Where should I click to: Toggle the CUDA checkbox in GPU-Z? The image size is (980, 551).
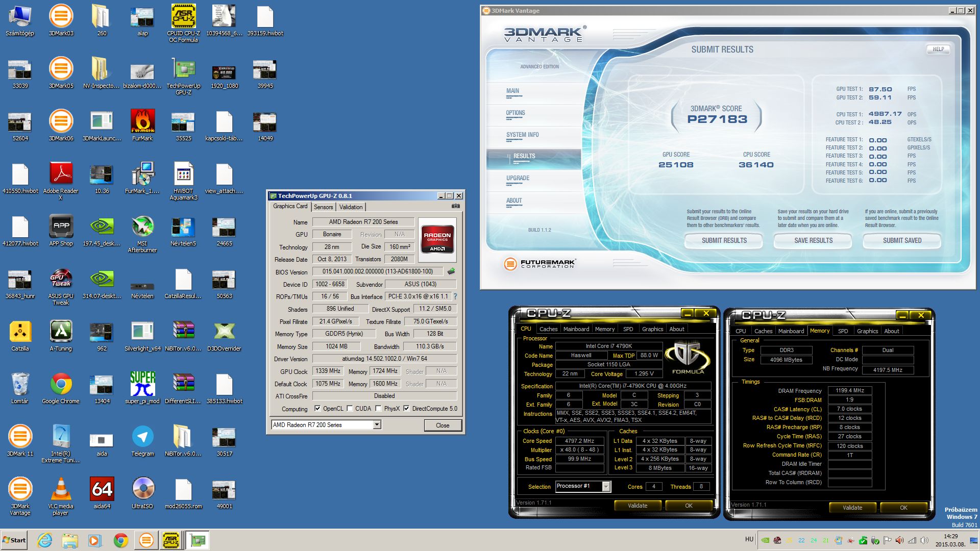pyautogui.click(x=350, y=409)
